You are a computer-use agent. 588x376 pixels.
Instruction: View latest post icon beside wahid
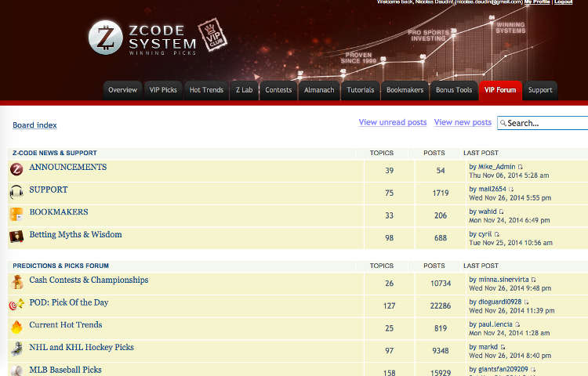(502, 212)
